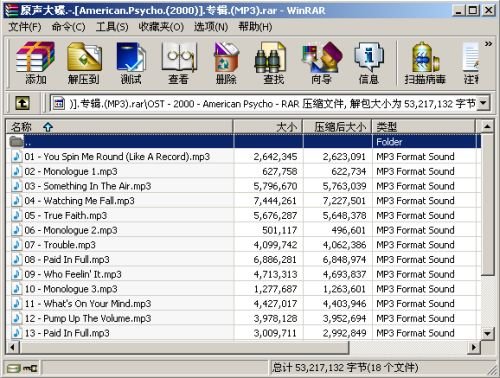Viewport: 500px width, 378px height.
Task: Go up one folder level button
Action: (22, 103)
